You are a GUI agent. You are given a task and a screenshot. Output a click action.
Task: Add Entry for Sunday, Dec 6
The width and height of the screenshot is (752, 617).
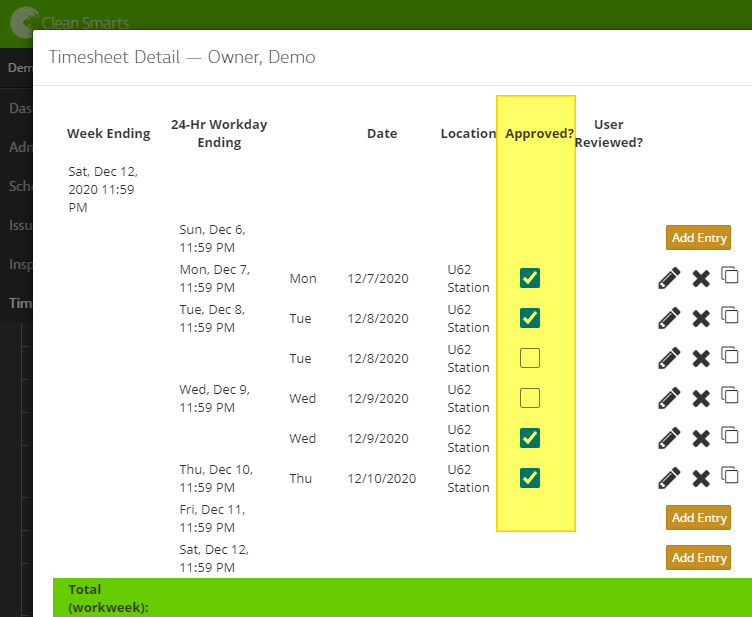coord(699,237)
